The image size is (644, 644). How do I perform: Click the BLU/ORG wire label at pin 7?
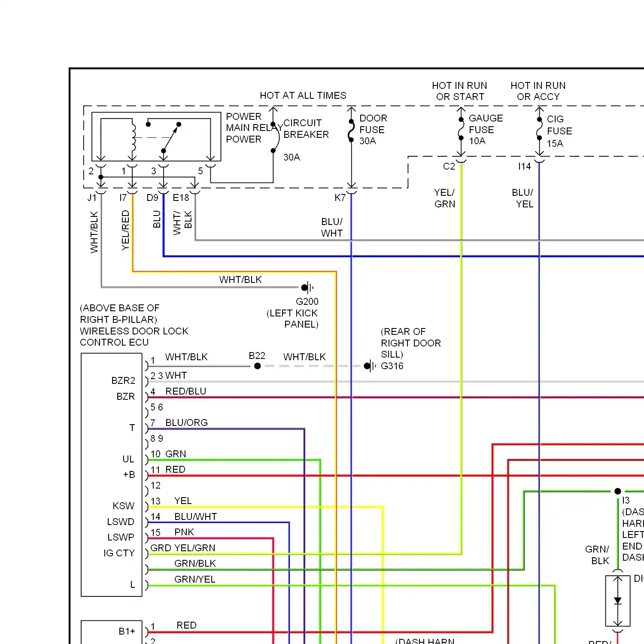(x=187, y=423)
